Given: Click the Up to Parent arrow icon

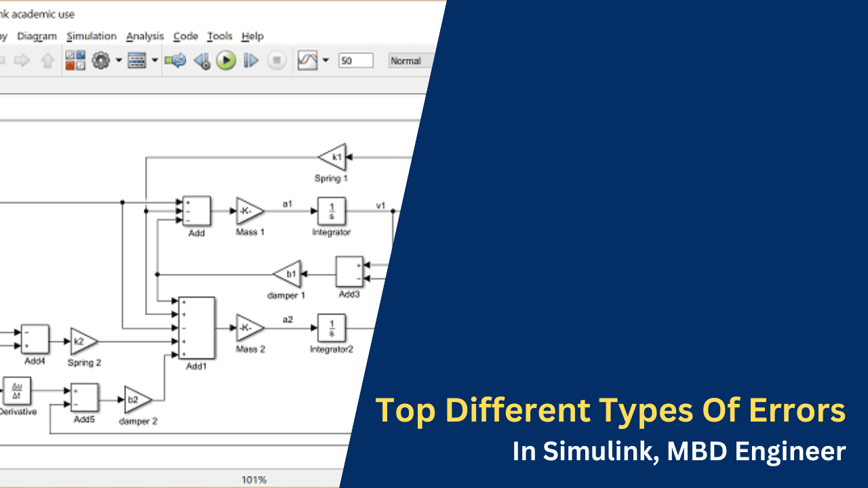Looking at the screenshot, I should [x=47, y=60].
